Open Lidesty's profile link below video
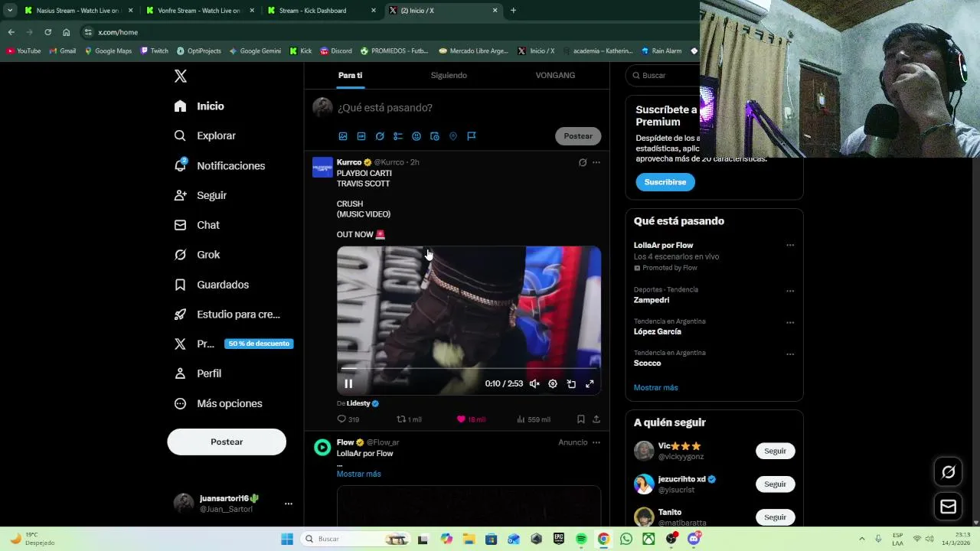Screen dimensions: 980x551 pos(358,403)
